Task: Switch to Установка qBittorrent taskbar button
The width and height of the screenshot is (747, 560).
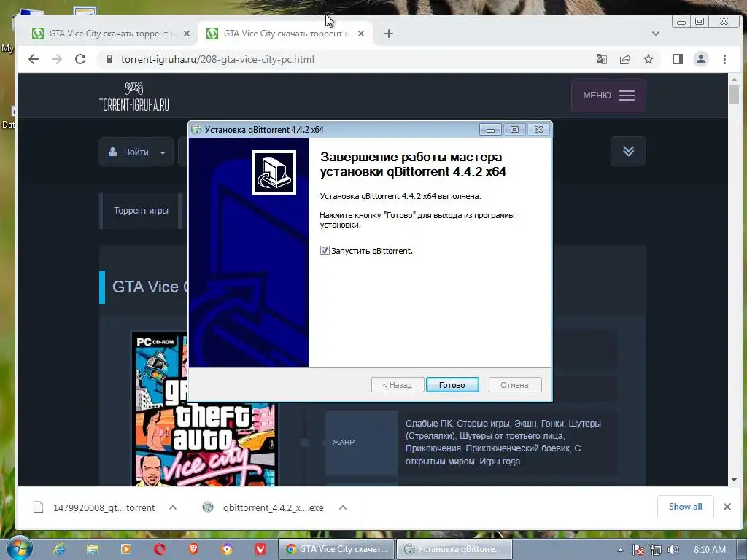Action: coord(454,549)
